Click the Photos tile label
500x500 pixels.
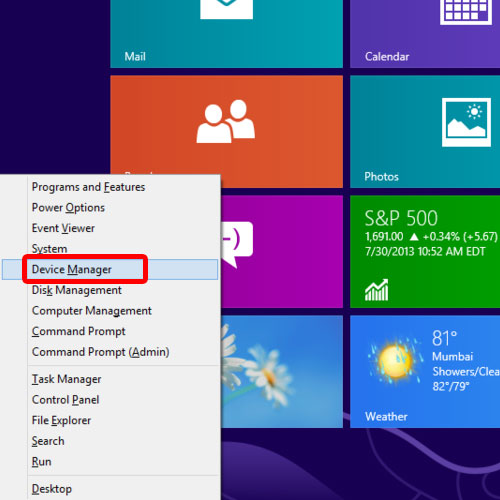point(382,177)
